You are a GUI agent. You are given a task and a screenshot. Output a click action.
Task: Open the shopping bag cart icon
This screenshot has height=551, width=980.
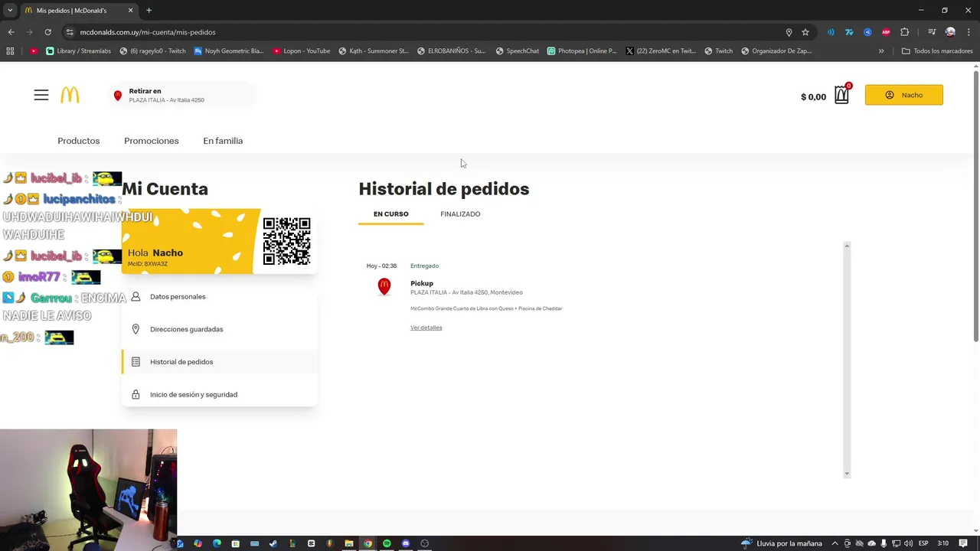coord(841,95)
